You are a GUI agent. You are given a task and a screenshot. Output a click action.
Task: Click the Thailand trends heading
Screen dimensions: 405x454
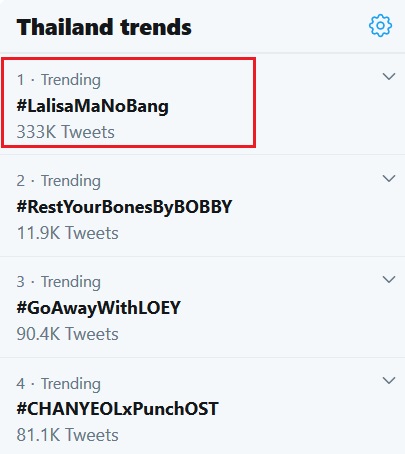[x=104, y=27]
